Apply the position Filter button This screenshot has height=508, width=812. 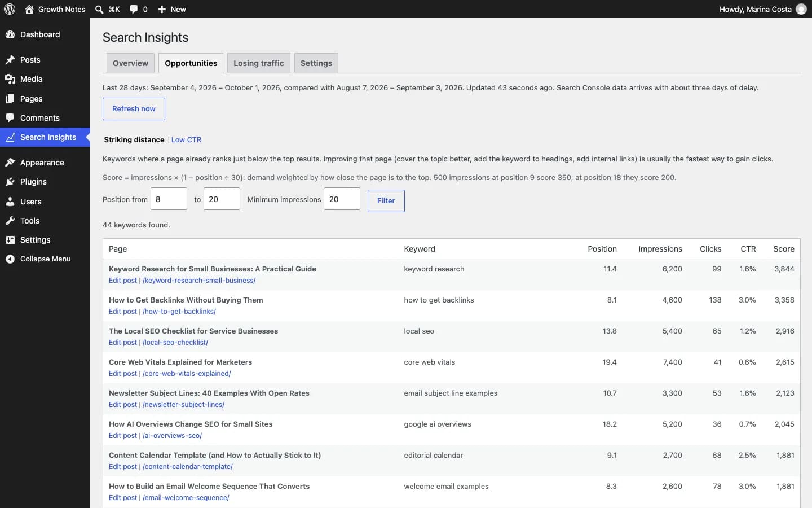(x=386, y=201)
